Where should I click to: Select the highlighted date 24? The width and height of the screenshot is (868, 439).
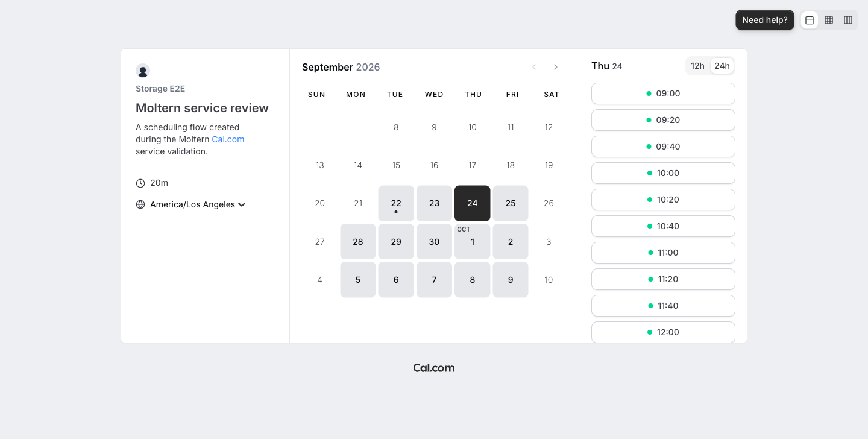[473, 203]
